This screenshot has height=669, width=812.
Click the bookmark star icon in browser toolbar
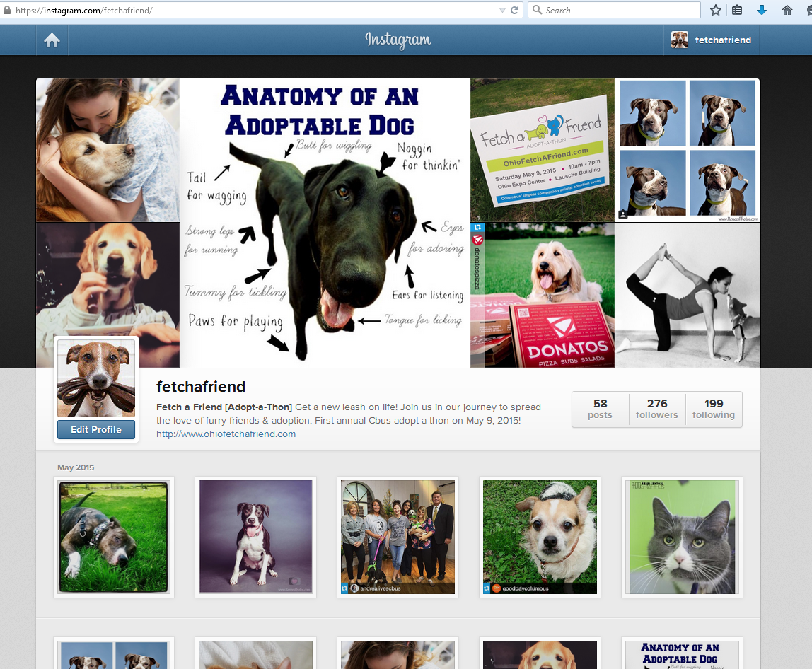pyautogui.click(x=716, y=10)
